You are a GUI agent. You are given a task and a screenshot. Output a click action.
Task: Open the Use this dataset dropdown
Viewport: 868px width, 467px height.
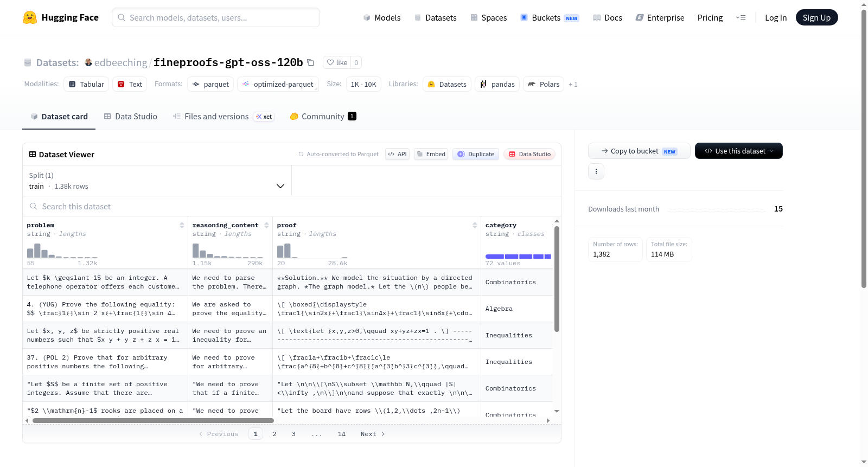[739, 151]
